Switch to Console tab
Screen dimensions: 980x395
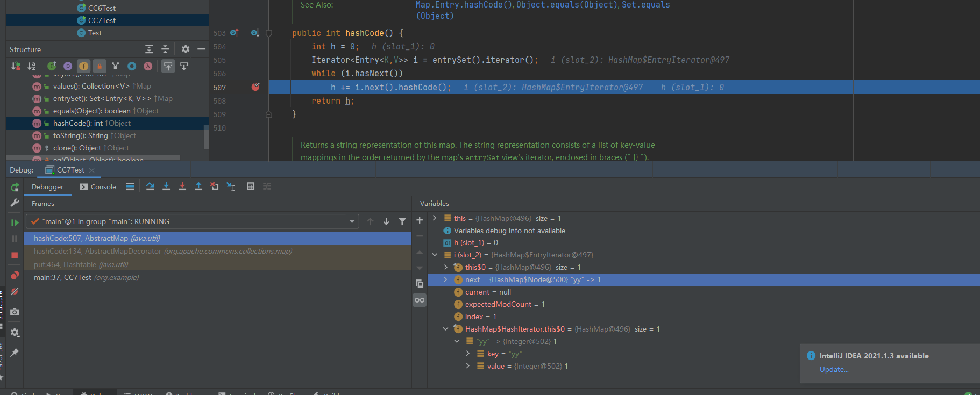point(98,187)
